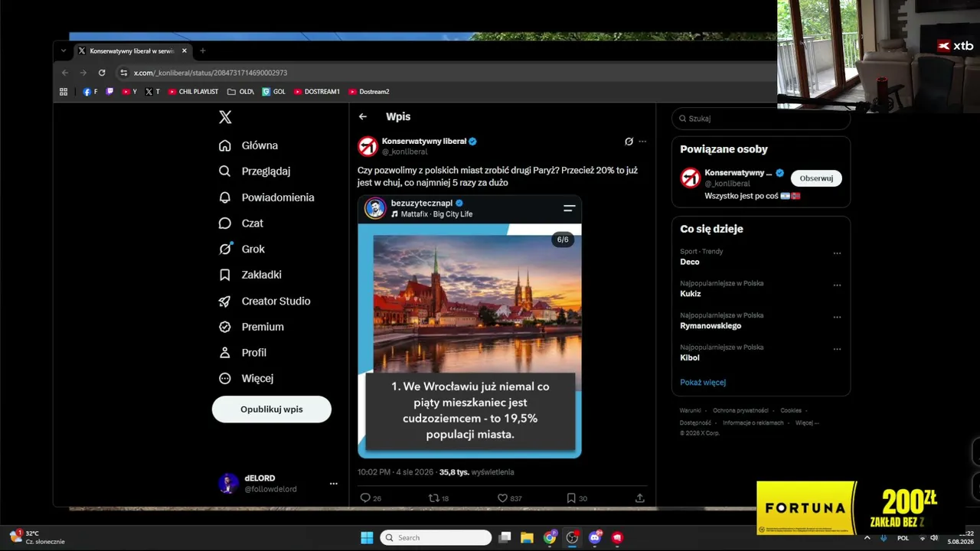Open File Explorer from the taskbar
980x551 pixels.
point(527,538)
